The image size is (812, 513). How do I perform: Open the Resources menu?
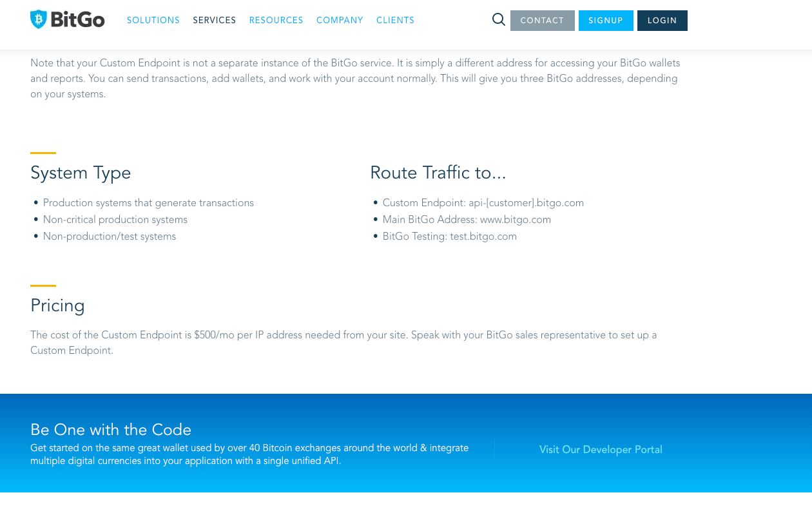(x=276, y=21)
